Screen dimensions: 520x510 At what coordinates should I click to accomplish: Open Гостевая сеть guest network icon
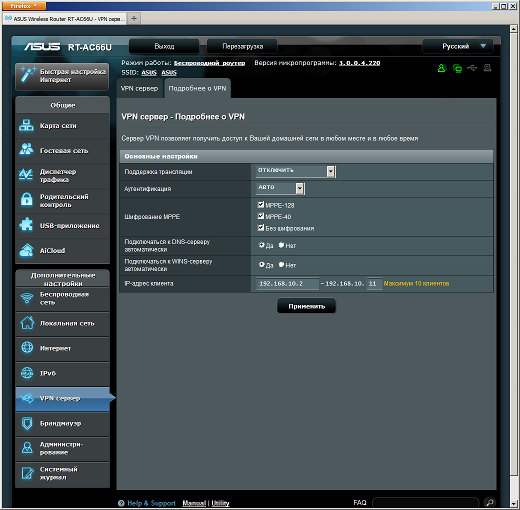coord(26,149)
